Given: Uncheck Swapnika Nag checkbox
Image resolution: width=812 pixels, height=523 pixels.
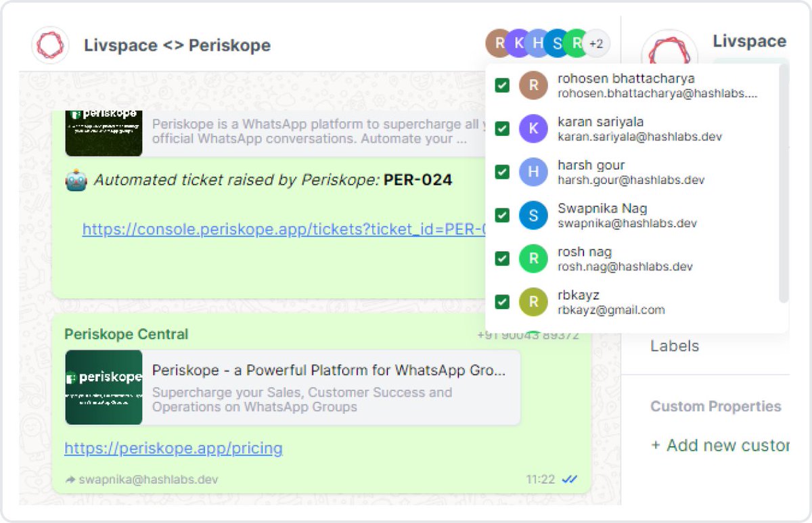Looking at the screenshot, I should (x=502, y=215).
